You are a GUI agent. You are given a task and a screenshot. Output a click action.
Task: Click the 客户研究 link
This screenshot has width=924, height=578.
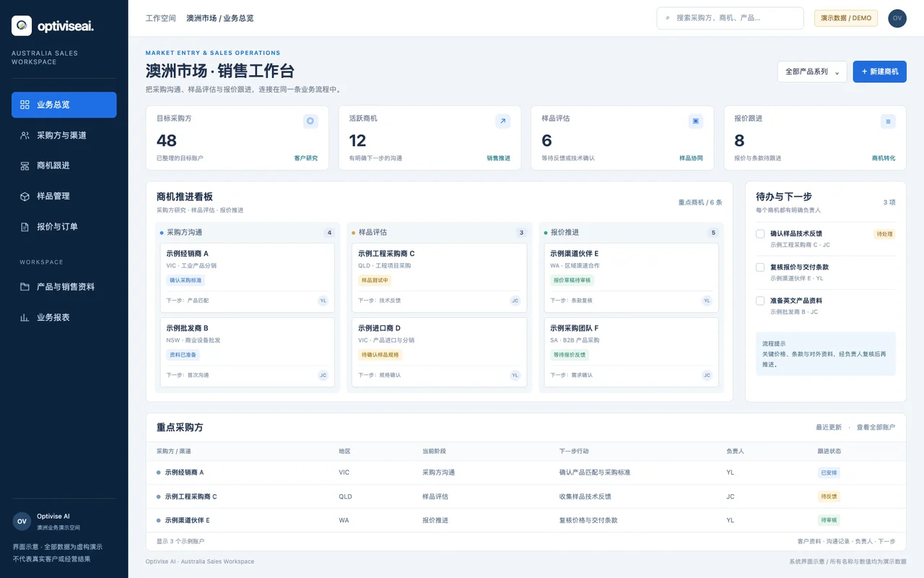(305, 158)
